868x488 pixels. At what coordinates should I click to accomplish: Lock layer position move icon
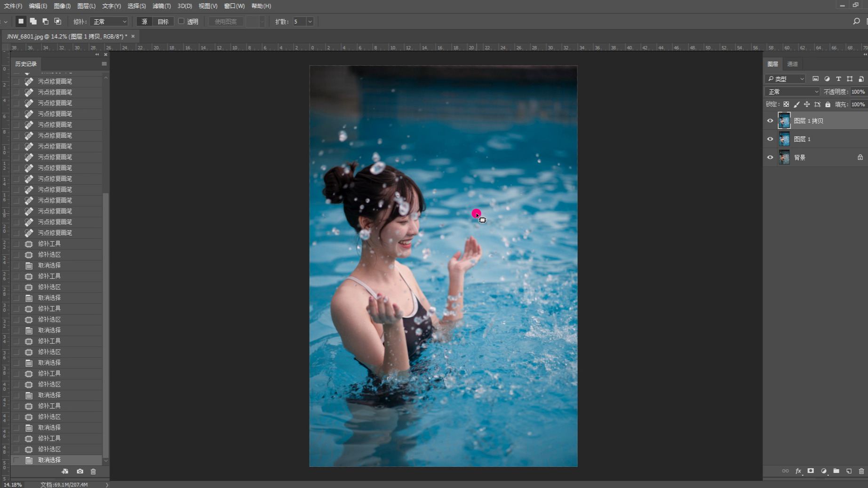pyautogui.click(x=807, y=104)
